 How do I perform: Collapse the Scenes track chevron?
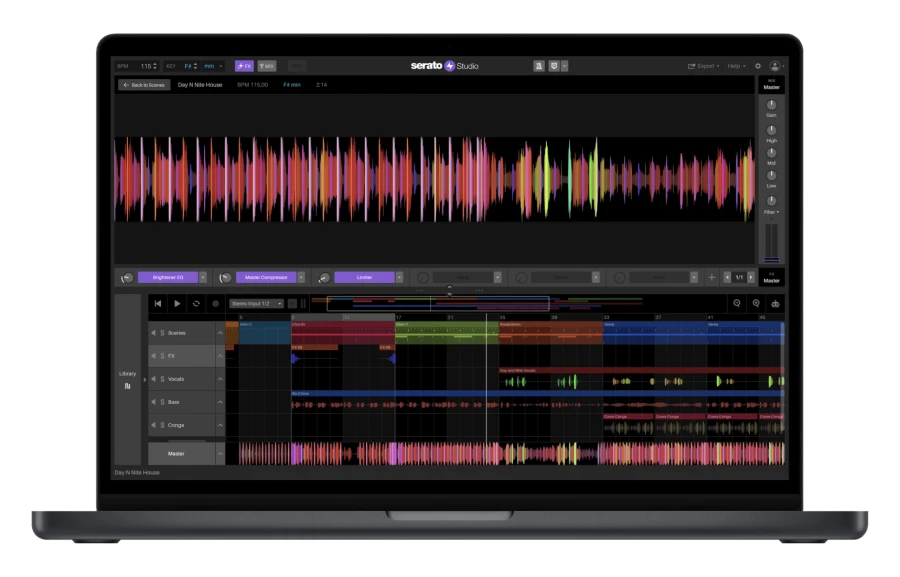[220, 333]
